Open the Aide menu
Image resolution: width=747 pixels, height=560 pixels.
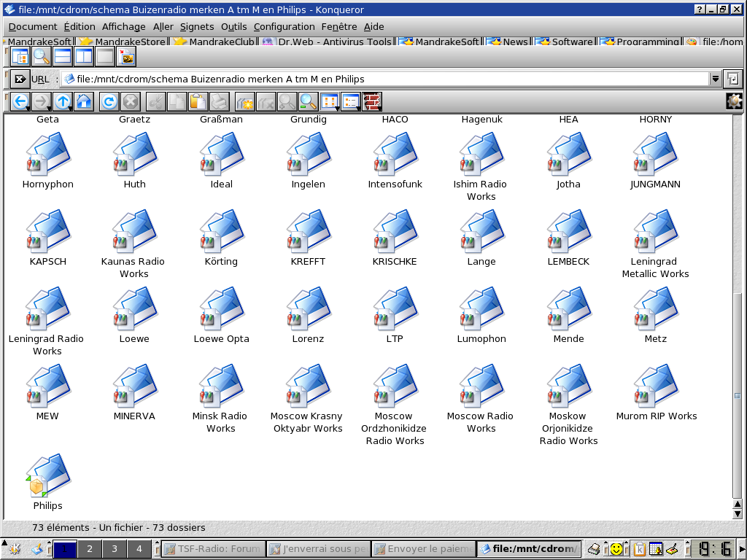(x=374, y=27)
